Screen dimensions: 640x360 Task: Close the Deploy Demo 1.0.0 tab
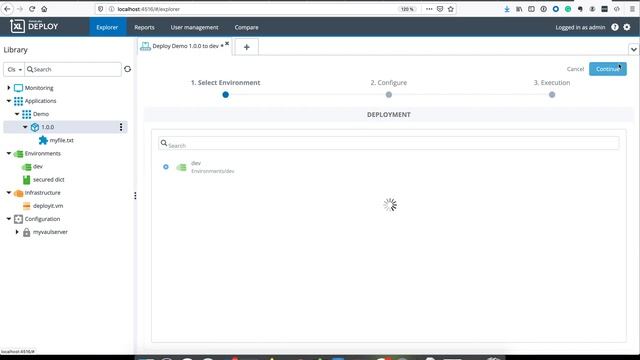pyautogui.click(x=227, y=43)
